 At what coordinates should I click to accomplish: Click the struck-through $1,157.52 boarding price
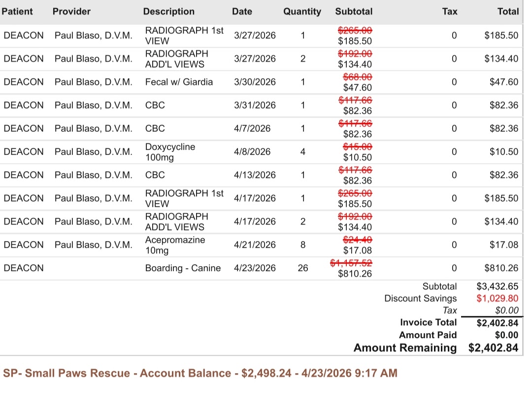tap(351, 263)
